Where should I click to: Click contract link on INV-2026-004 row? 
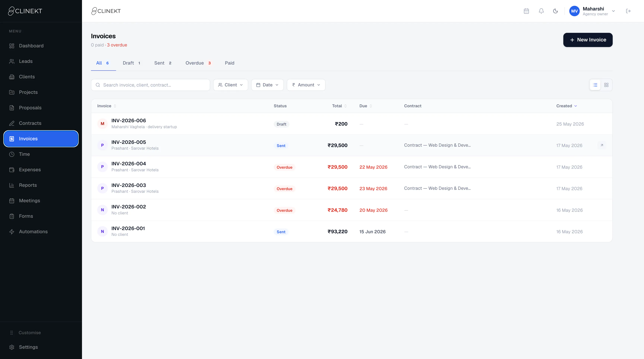point(437,167)
